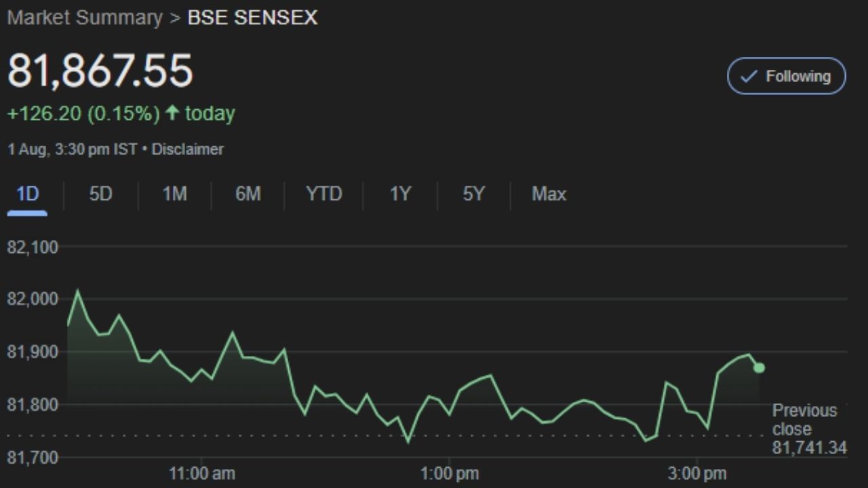Switch to the 5D chart range
This screenshot has height=488, width=868.
click(100, 195)
